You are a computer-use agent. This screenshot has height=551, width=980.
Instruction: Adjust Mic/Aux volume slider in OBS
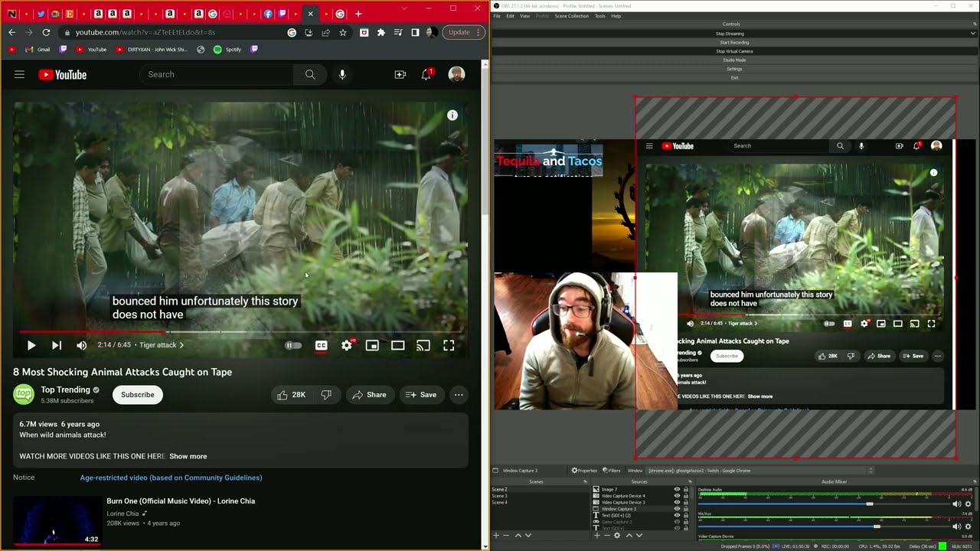(x=823, y=527)
